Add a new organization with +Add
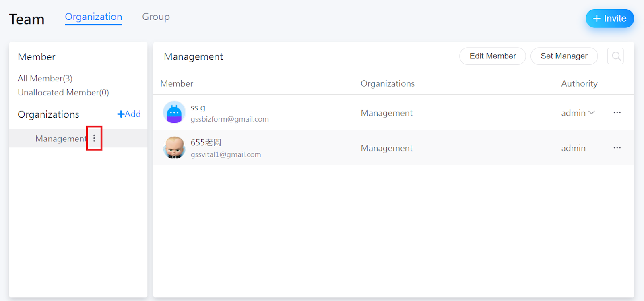This screenshot has height=301, width=644. [129, 114]
